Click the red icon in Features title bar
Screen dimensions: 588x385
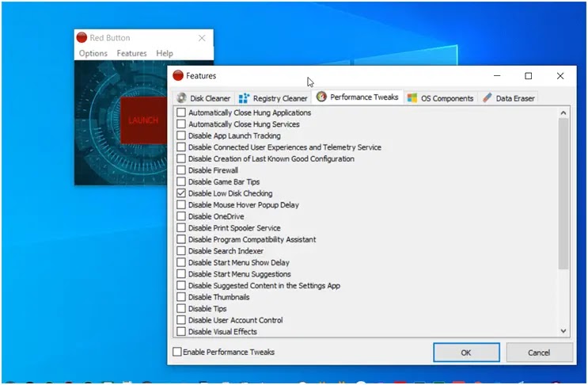tap(178, 75)
